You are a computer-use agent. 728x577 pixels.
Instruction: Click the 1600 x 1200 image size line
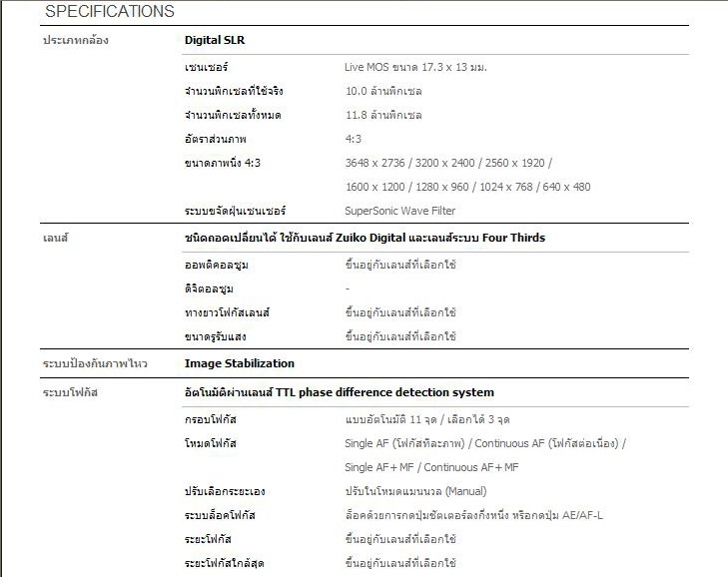(467, 187)
